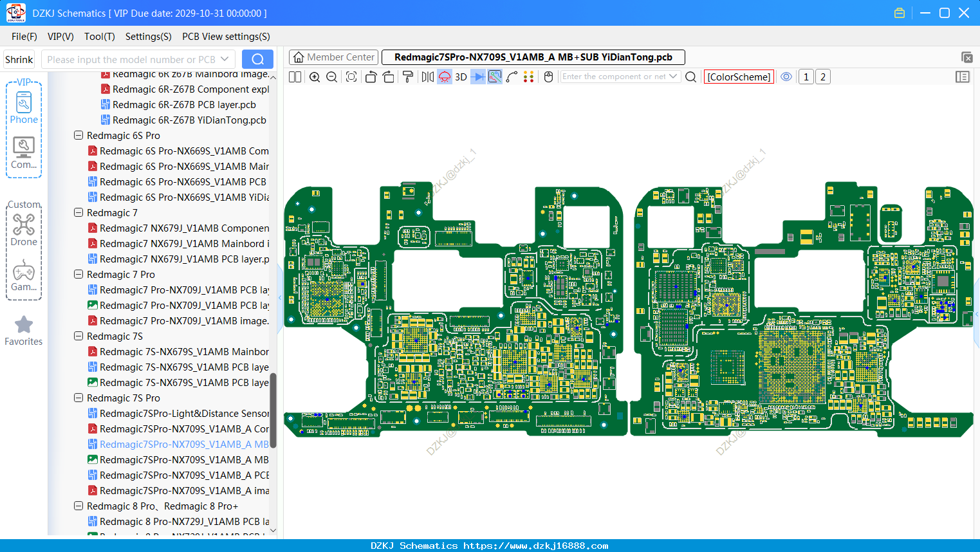
Task: Collapse the Redmagic 6S Pro folder
Action: (79, 136)
